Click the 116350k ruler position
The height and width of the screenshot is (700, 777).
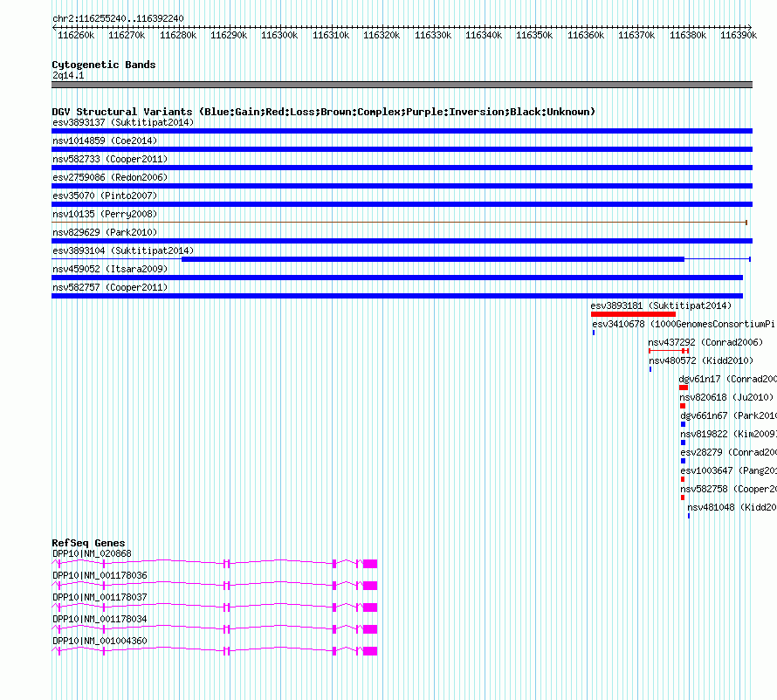pos(534,35)
